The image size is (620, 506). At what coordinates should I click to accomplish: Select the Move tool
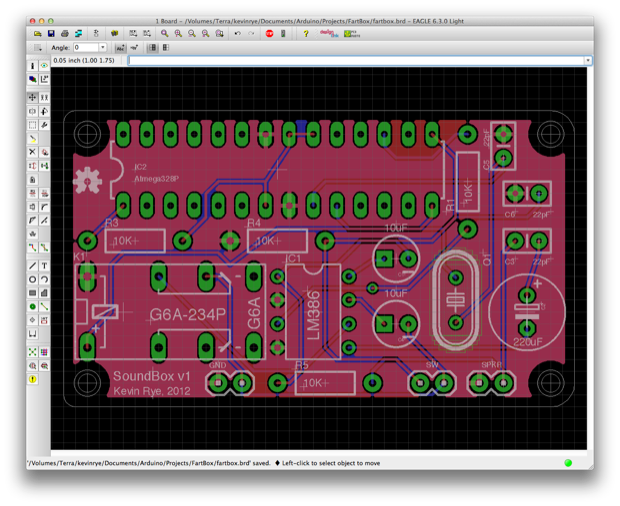pyautogui.click(x=32, y=97)
